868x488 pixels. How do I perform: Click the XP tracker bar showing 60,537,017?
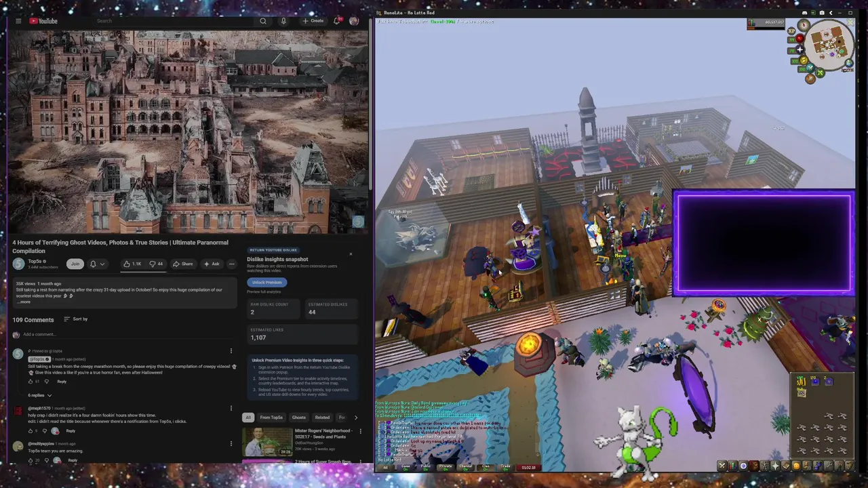tap(766, 23)
